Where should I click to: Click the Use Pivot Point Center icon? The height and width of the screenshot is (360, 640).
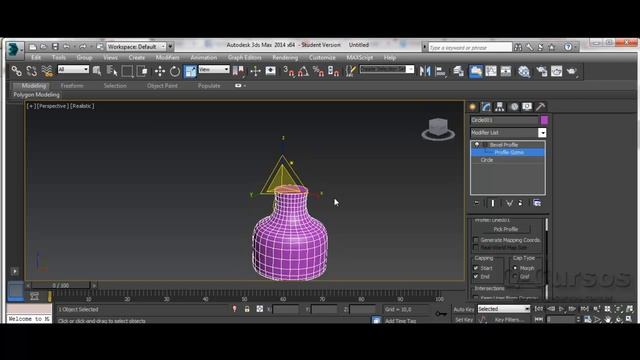point(238,71)
